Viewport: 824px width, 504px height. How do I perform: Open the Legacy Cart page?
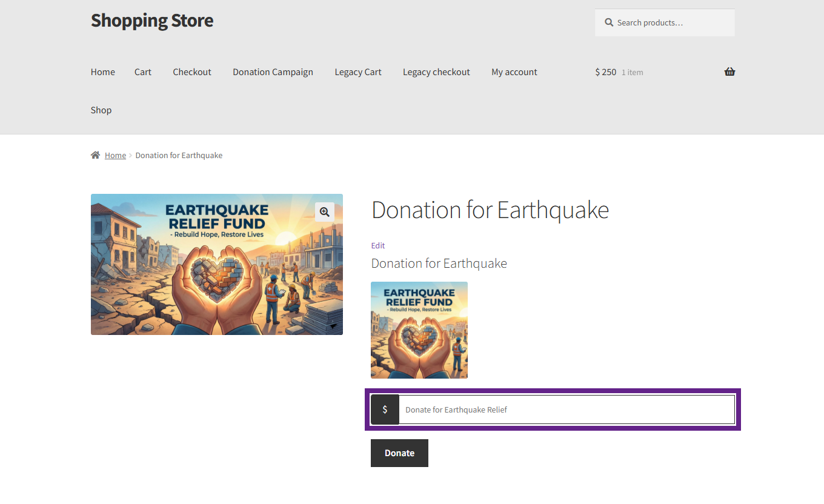358,72
